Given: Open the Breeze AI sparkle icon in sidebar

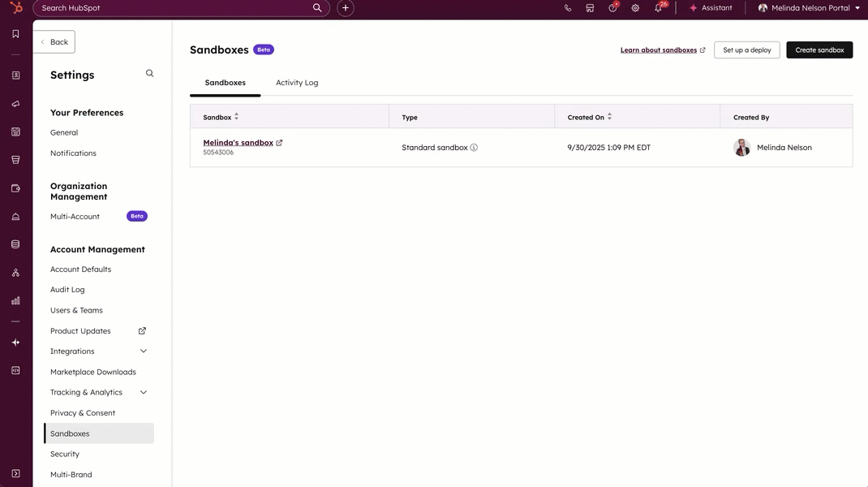Looking at the screenshot, I should pyautogui.click(x=15, y=343).
